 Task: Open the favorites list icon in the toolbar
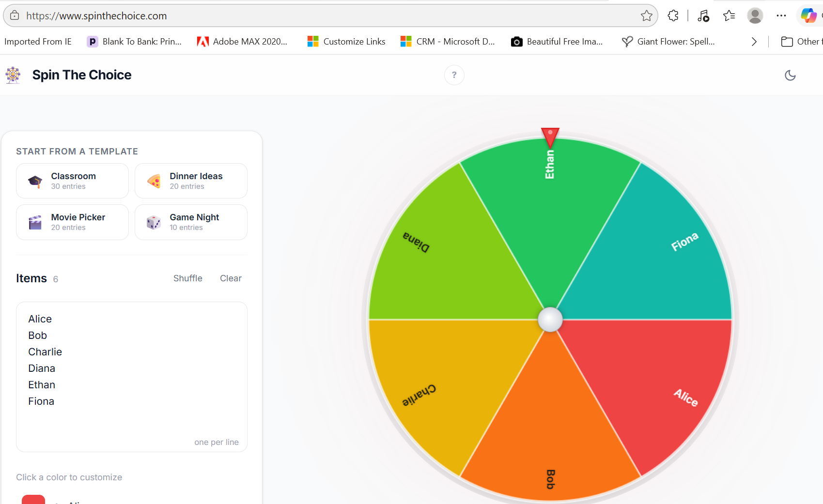pos(729,15)
